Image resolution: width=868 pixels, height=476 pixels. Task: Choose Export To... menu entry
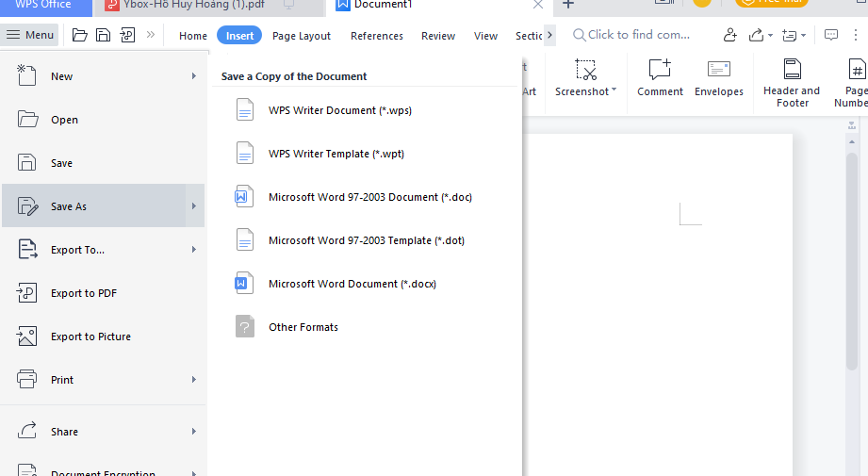click(103, 250)
